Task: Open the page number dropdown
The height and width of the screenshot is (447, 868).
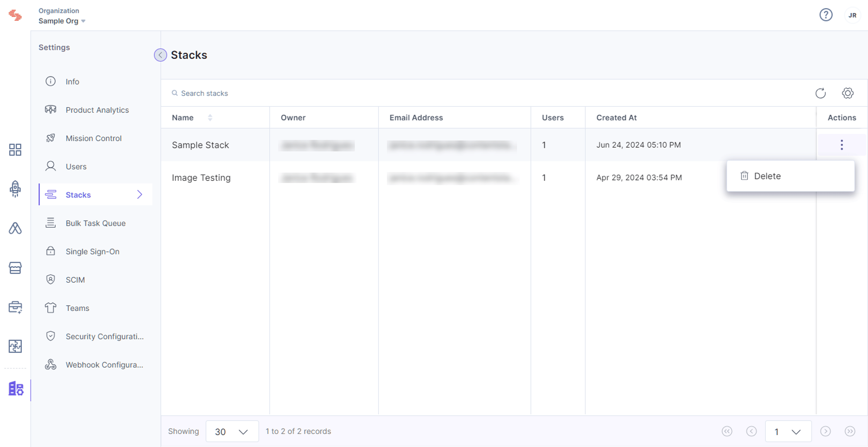Action: 788,431
